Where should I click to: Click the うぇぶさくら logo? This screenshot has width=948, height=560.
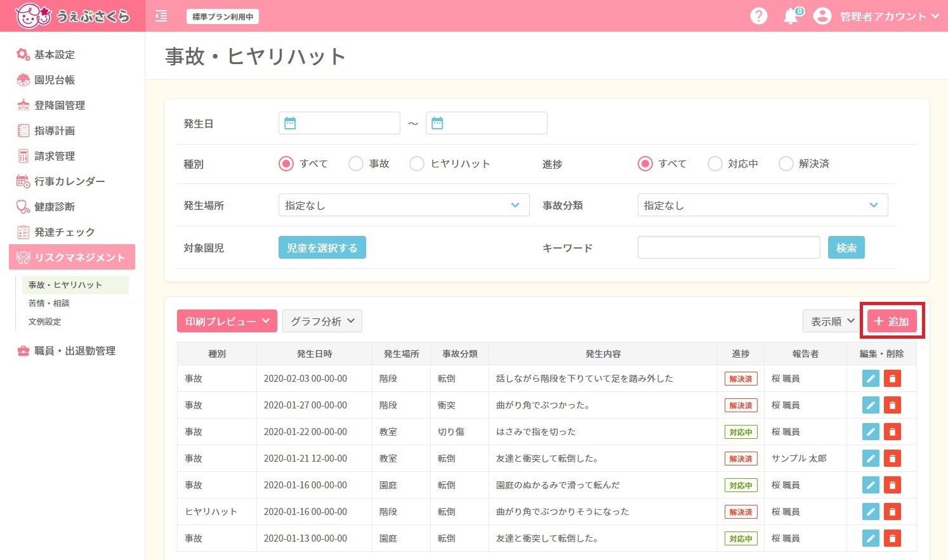(72, 16)
